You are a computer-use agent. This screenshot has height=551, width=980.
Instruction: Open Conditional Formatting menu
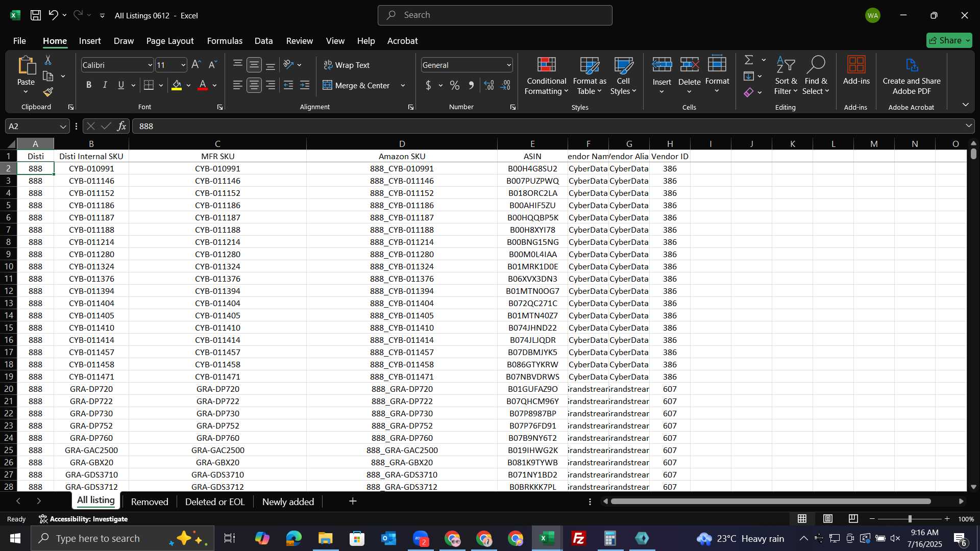(x=546, y=76)
